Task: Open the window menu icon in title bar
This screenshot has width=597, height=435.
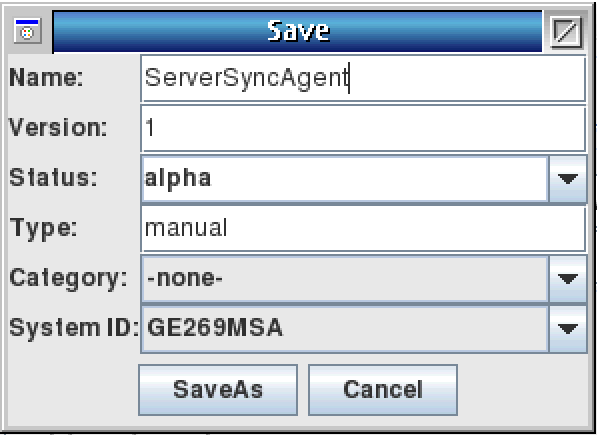Action: (27, 30)
